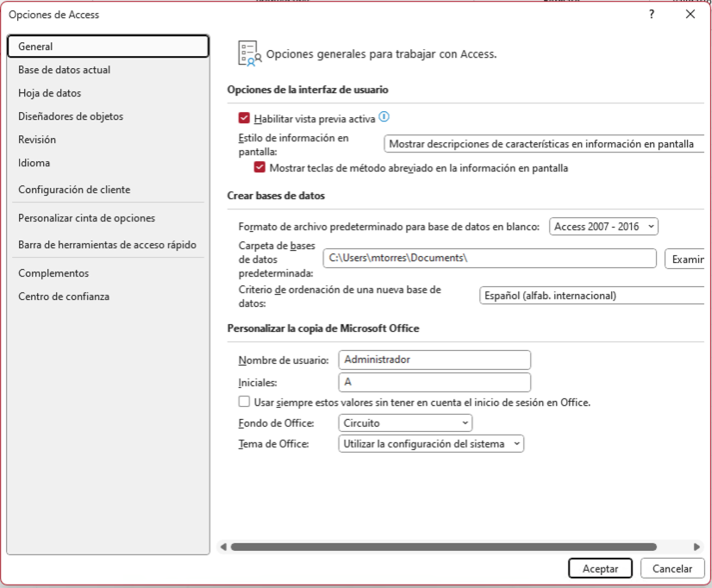Screen dimensions: 712x588
Task: Click the right arrow of horizontal scrollbar
Action: [x=696, y=547]
